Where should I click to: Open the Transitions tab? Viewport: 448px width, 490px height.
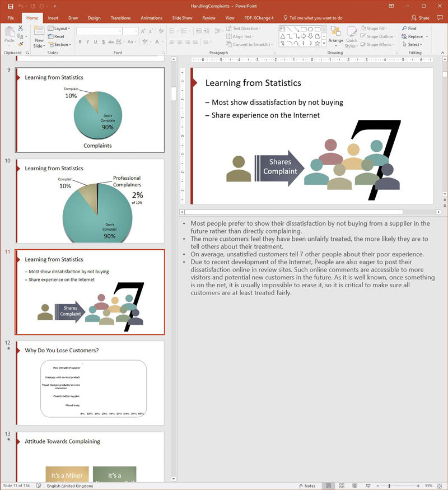pos(120,18)
